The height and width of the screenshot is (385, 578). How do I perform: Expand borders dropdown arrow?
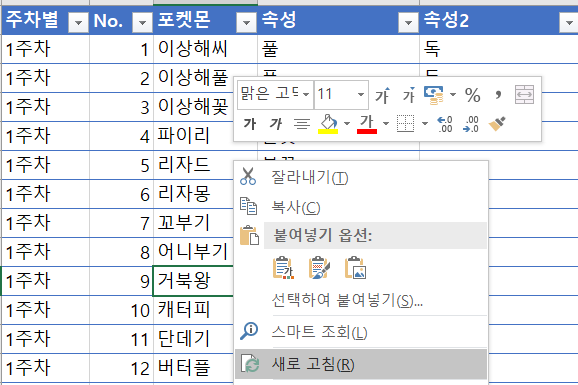(425, 124)
